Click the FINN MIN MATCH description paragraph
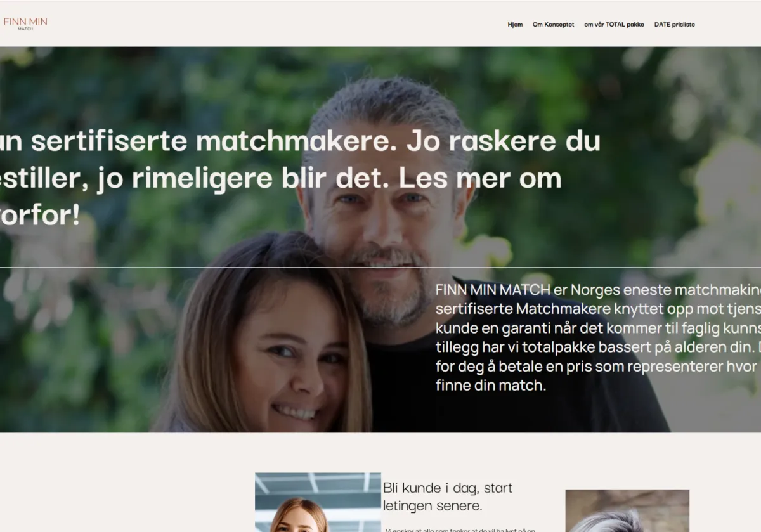Image resolution: width=761 pixels, height=532 pixels. 598,337
